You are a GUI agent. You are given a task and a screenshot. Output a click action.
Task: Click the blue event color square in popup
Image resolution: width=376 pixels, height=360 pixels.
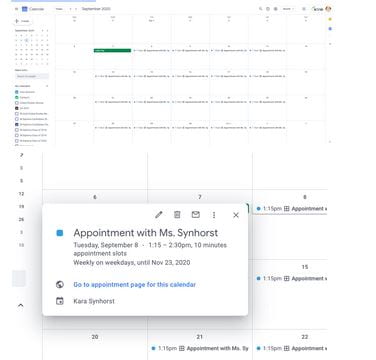click(60, 233)
